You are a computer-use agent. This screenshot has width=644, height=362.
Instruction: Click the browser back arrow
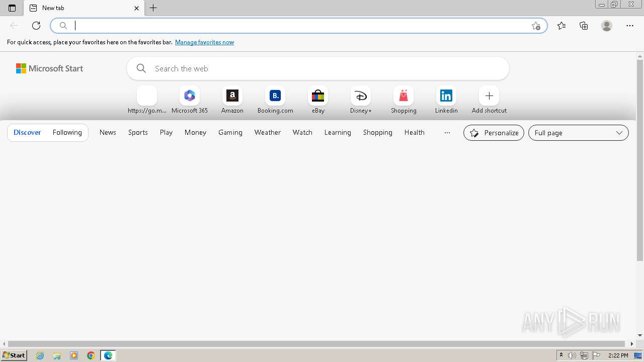[x=14, y=26]
